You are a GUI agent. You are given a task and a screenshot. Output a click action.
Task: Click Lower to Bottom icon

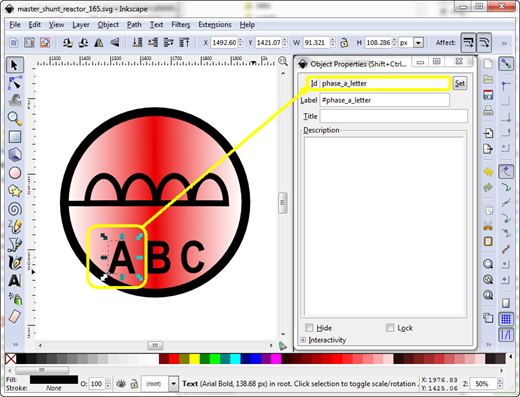(x=137, y=43)
